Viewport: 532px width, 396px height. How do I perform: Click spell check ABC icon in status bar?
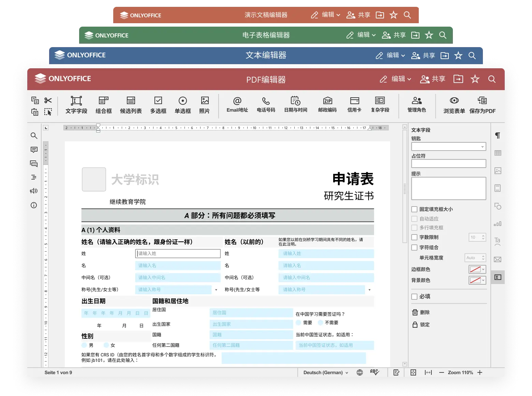coord(374,372)
